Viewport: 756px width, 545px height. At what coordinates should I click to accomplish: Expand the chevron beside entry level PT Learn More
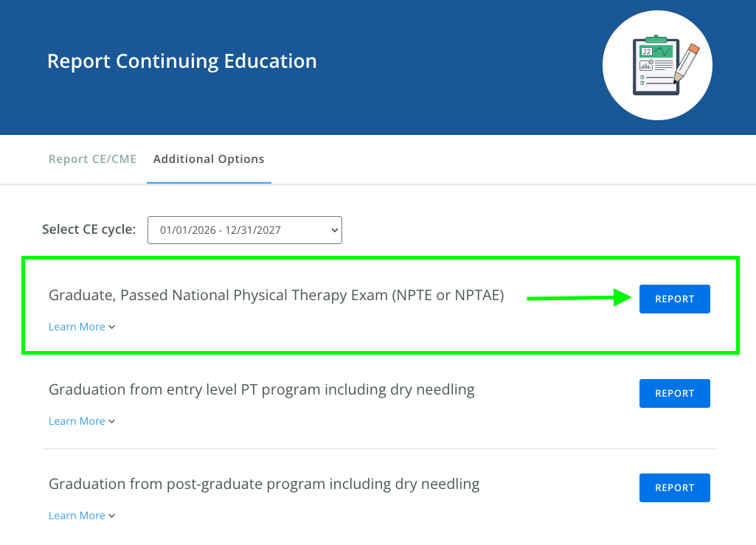(x=112, y=422)
